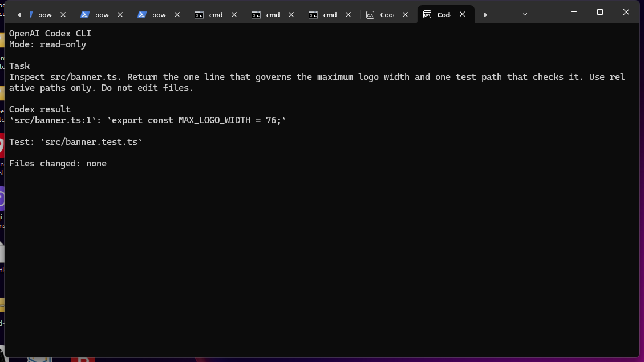Screen dimensions: 644x362
Task: Click the 'Files changed: none' line
Action: (x=58, y=164)
